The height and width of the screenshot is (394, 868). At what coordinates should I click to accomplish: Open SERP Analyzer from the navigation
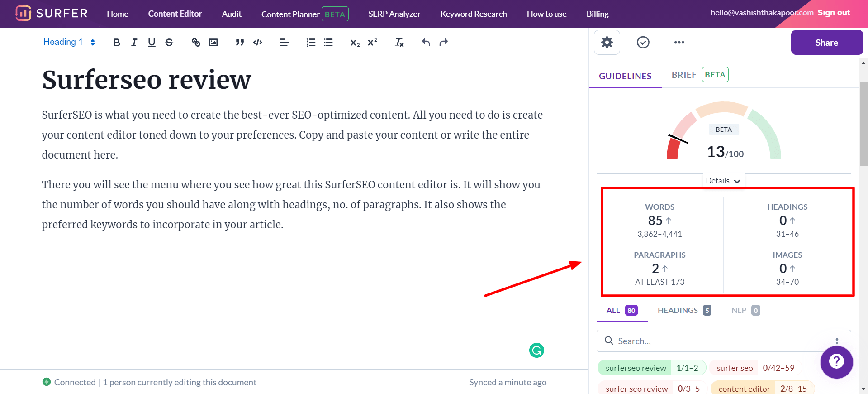click(394, 14)
